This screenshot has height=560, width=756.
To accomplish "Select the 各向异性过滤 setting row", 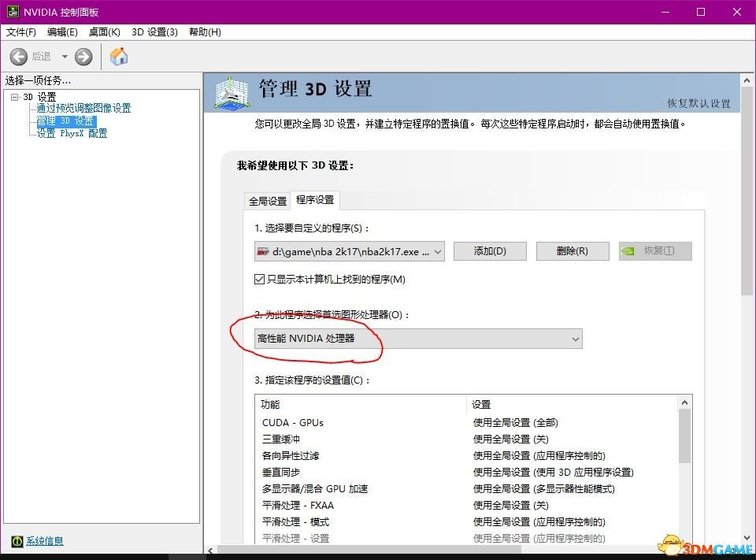I will tap(466, 456).
